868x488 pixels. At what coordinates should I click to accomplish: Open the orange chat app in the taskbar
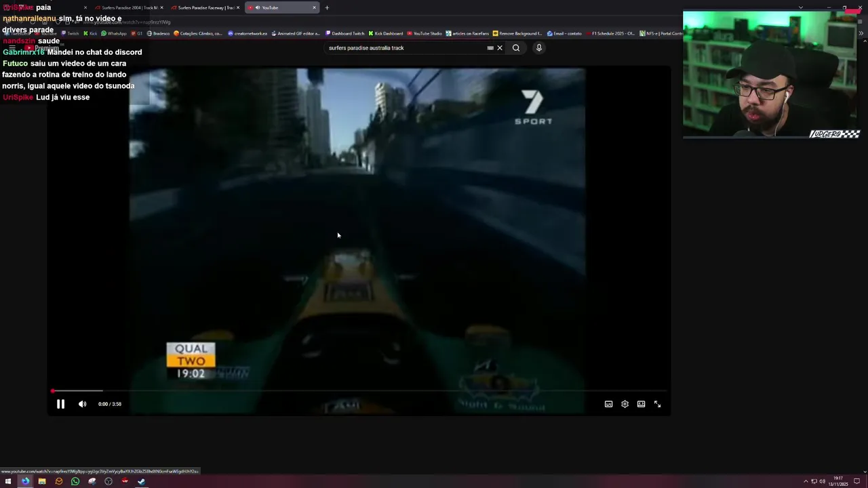[x=58, y=481]
